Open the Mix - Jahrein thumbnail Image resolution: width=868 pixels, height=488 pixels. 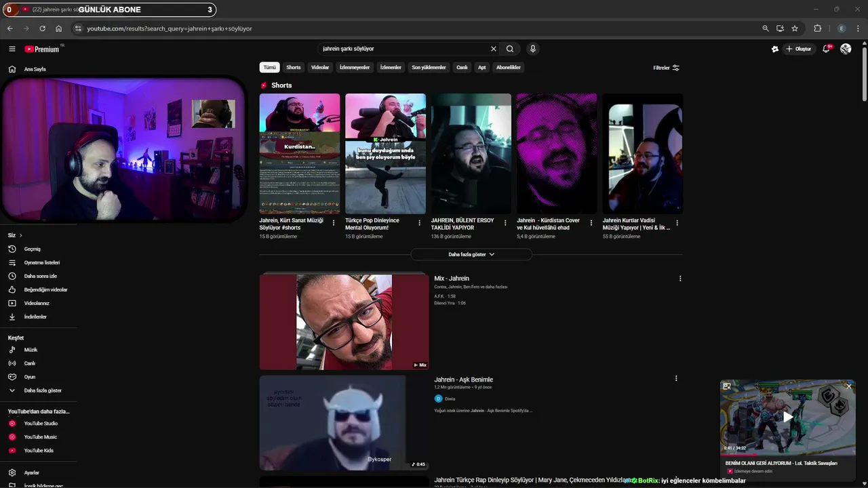(344, 322)
